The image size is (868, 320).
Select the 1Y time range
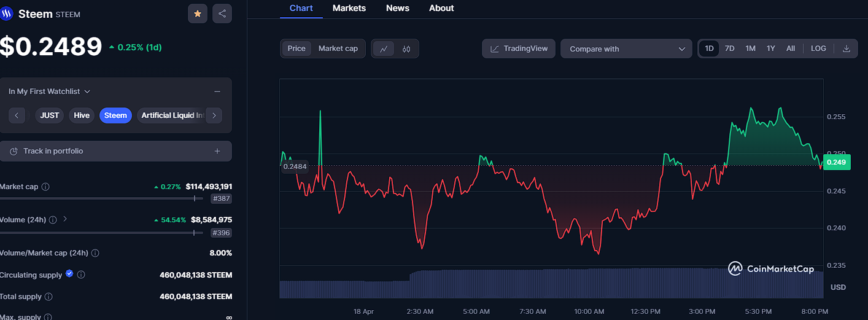pyautogui.click(x=771, y=49)
